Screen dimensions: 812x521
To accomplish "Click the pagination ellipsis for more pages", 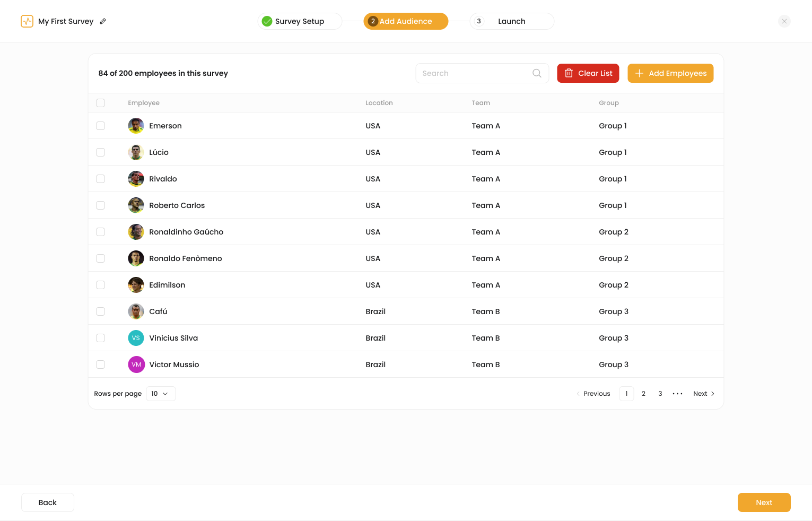I will (x=677, y=394).
